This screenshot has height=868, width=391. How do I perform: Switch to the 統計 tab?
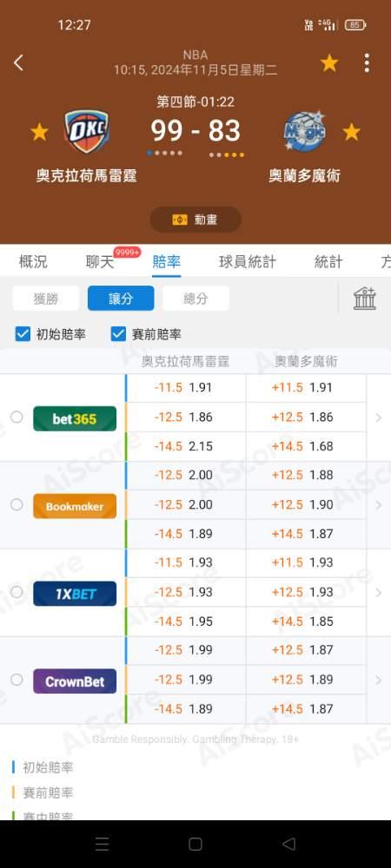point(328,261)
